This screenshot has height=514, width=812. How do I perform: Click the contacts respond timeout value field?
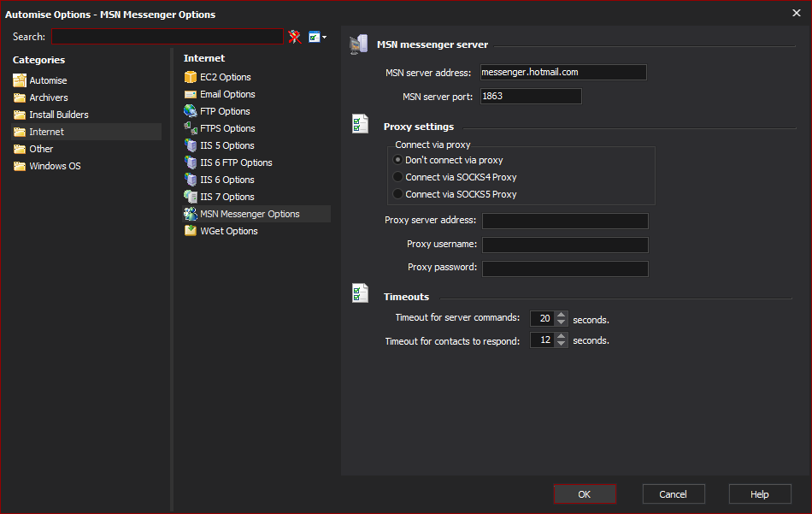tap(543, 340)
